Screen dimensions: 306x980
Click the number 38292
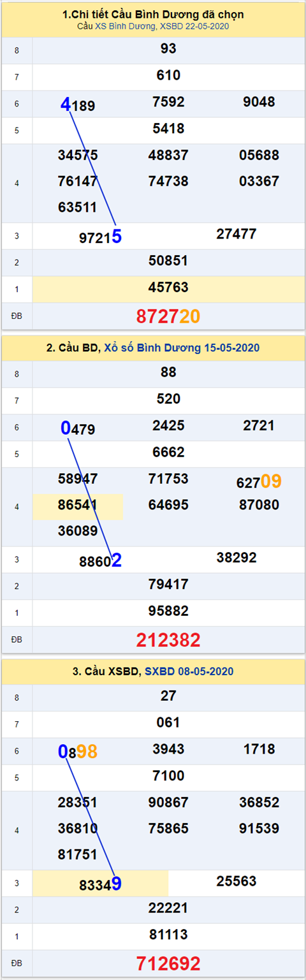[x=237, y=558]
